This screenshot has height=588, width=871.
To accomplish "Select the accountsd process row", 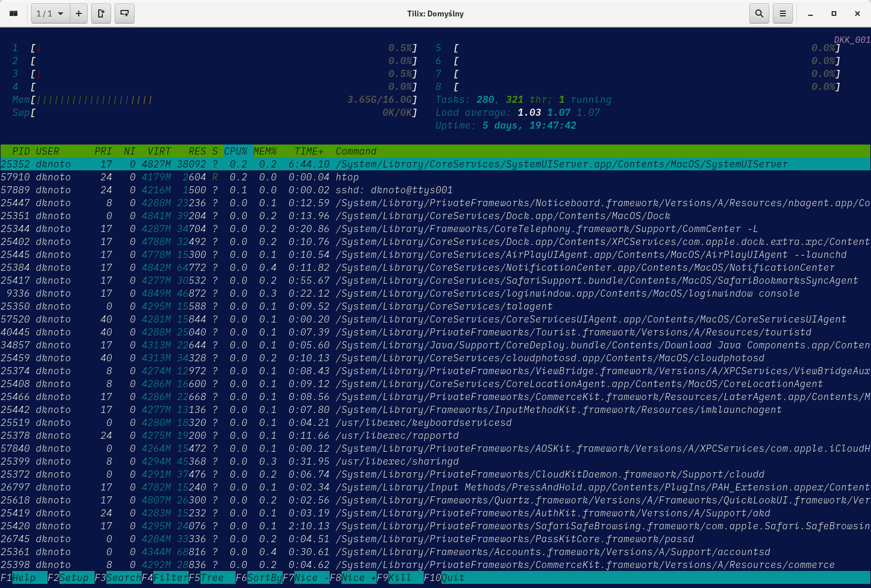I will tap(436, 552).
